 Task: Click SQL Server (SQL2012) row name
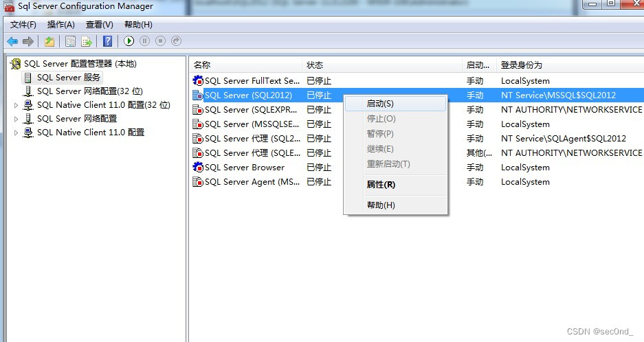[x=249, y=95]
